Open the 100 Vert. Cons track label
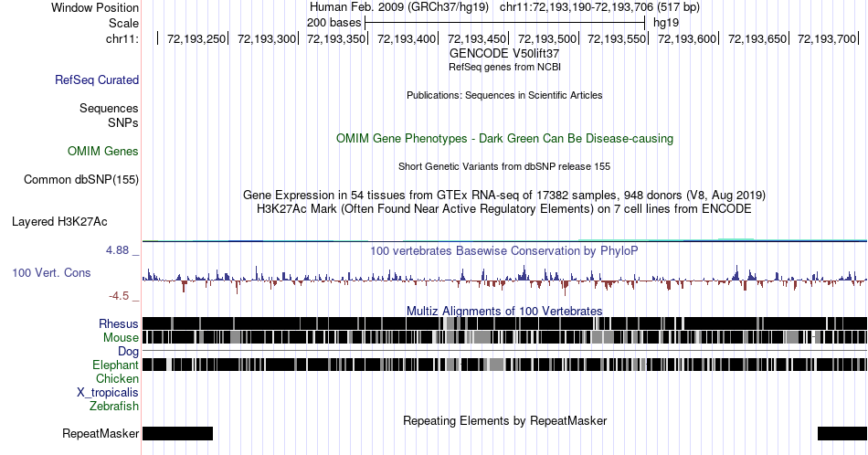Screen dimensions: 868x455 pos(51,272)
